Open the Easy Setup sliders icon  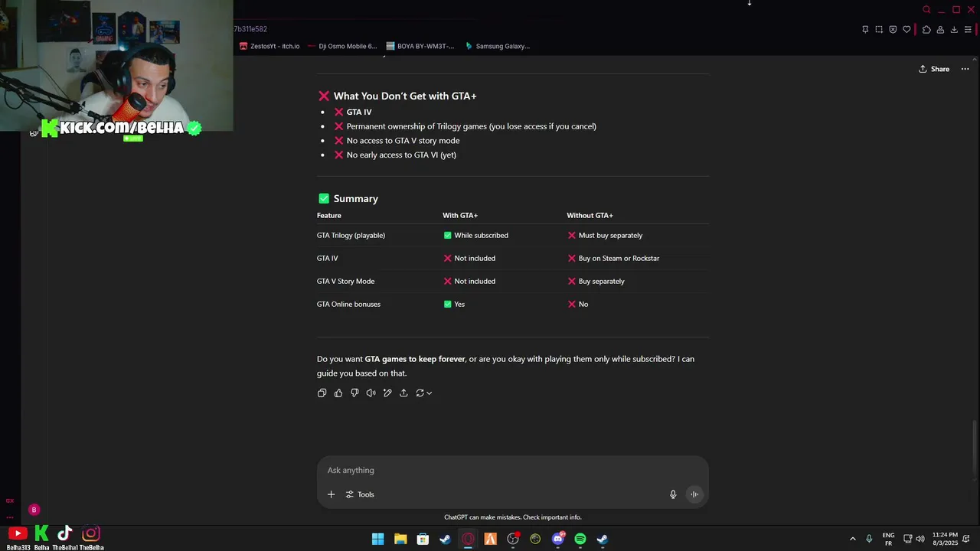968,30
